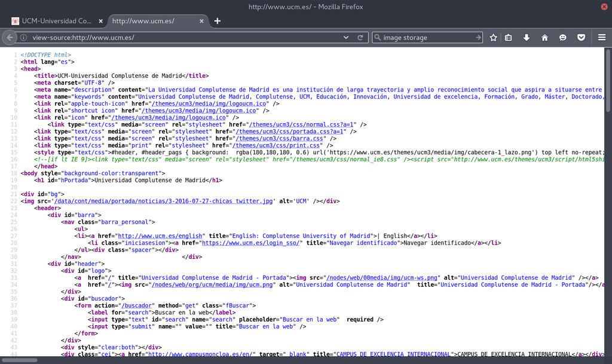Open the smiley chat icon

point(563,38)
